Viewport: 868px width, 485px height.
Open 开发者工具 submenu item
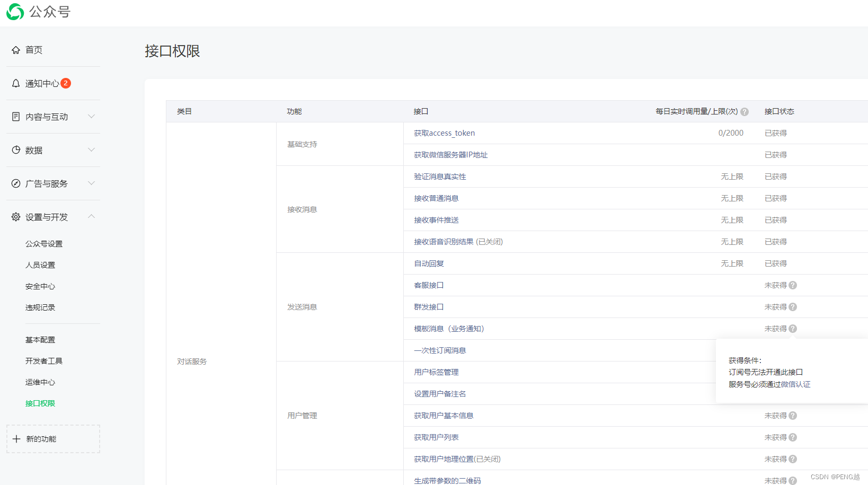click(44, 361)
